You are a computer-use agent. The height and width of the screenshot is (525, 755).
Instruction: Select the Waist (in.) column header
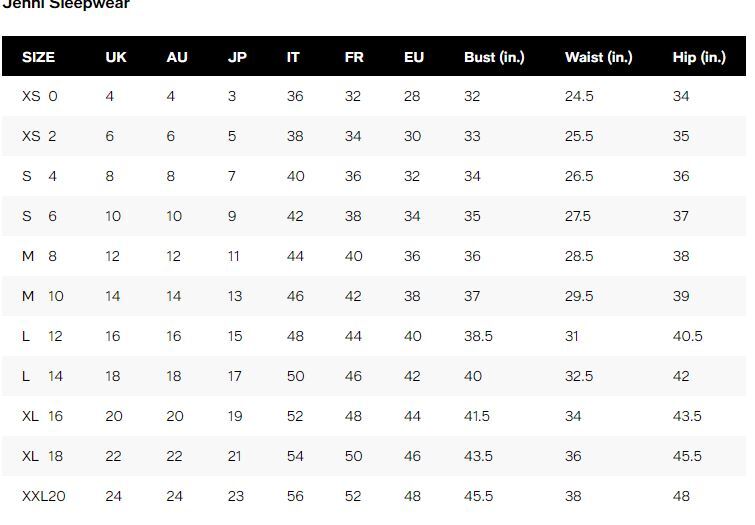tap(598, 57)
